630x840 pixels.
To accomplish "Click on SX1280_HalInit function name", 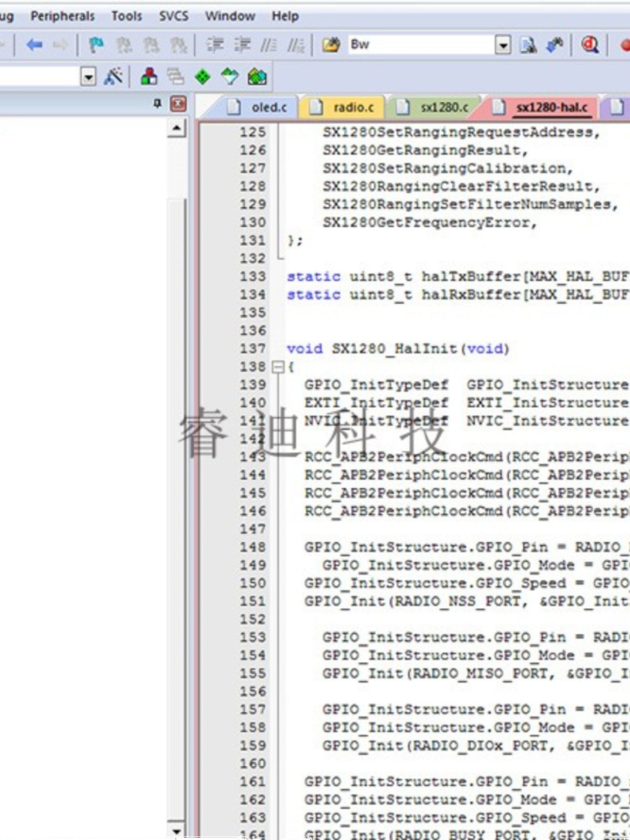I will click(394, 349).
